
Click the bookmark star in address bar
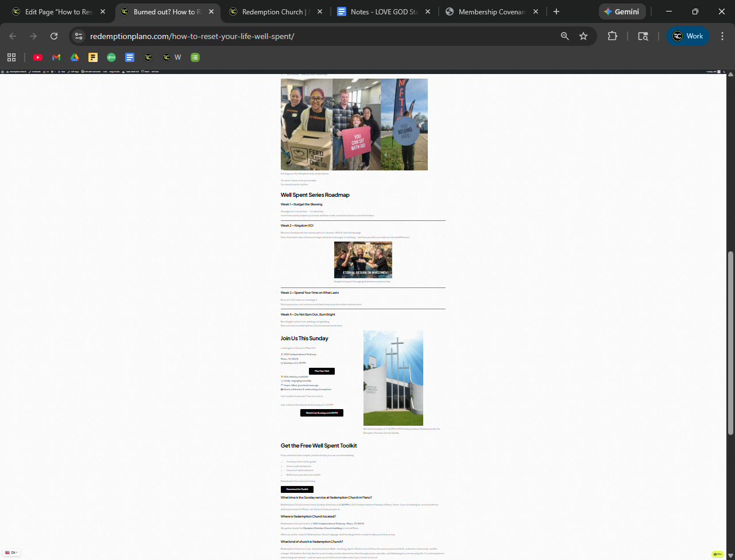583,36
